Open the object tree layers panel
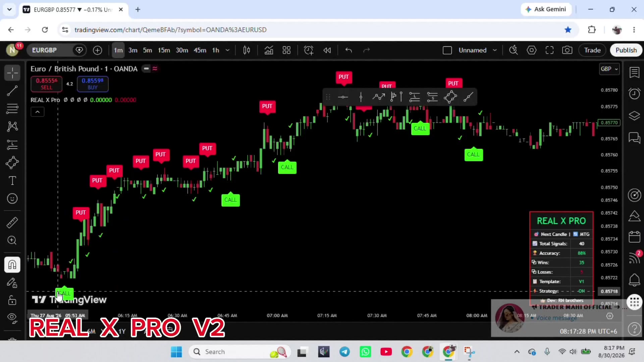The image size is (644, 362). 634,116
